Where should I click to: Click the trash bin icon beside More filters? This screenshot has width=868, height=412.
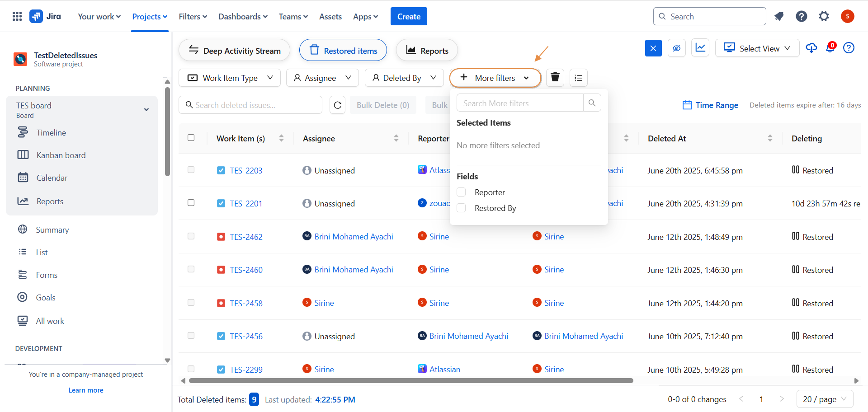pos(555,78)
